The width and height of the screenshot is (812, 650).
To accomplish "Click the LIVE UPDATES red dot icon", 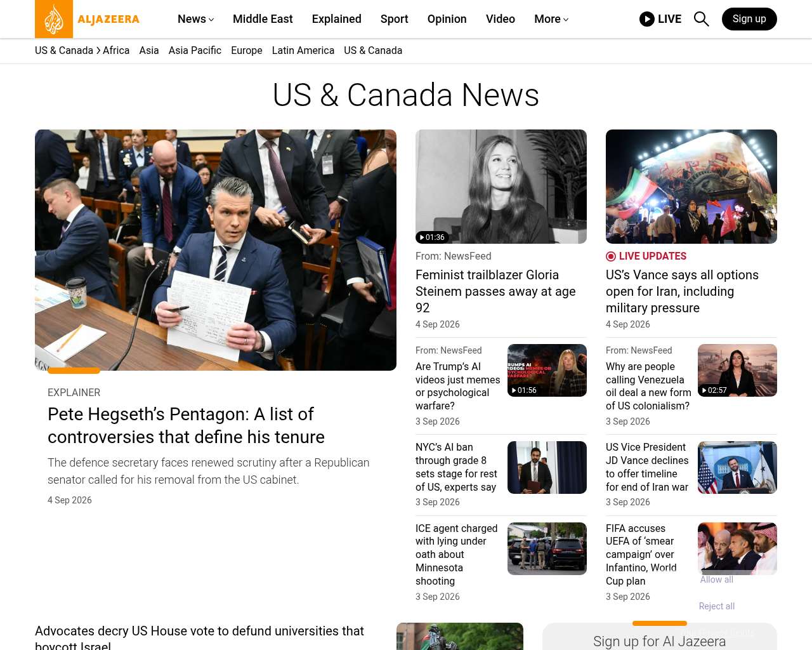I will pos(611,256).
